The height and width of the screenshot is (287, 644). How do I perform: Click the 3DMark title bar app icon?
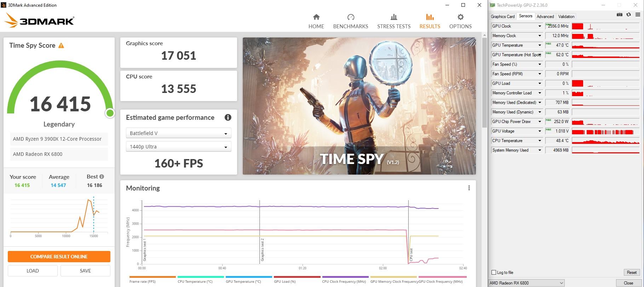(x=4, y=5)
